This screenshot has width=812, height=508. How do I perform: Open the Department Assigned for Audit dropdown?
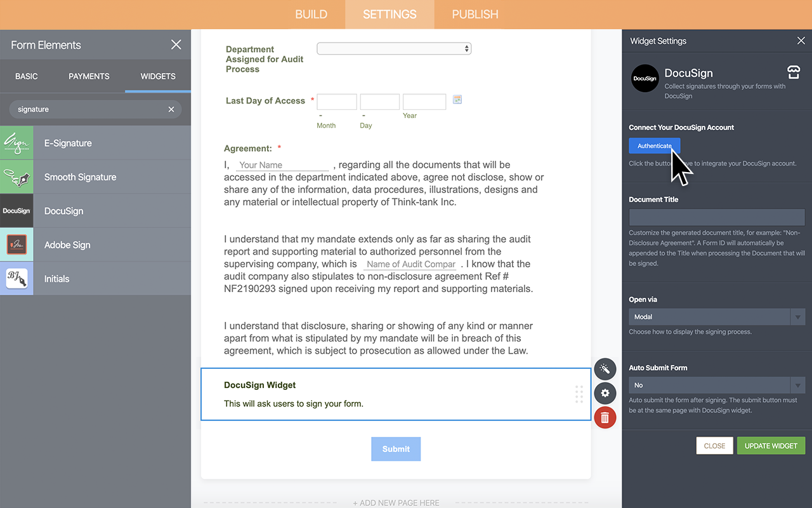[393, 48]
